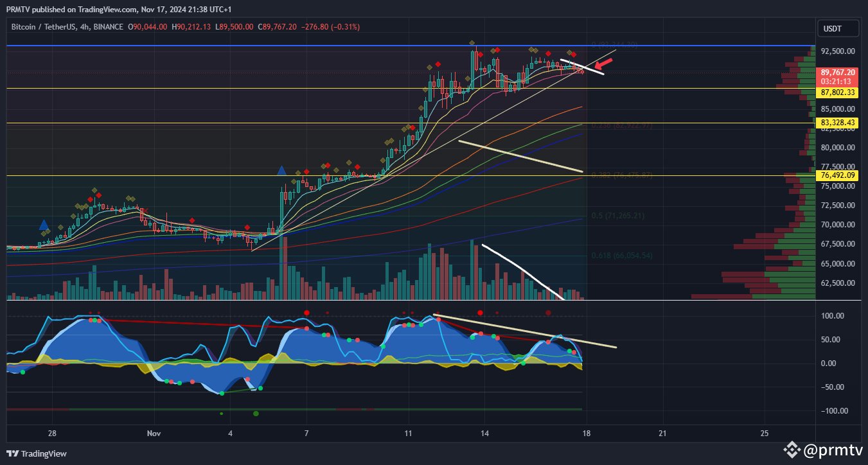
Task: Open the USDT currency selector
Action: tap(837, 29)
